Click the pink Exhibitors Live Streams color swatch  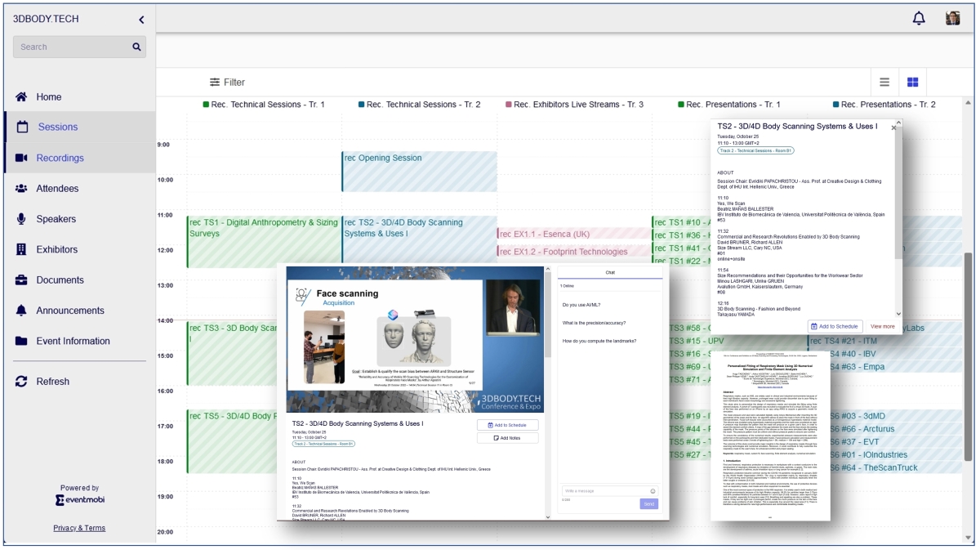(x=509, y=105)
